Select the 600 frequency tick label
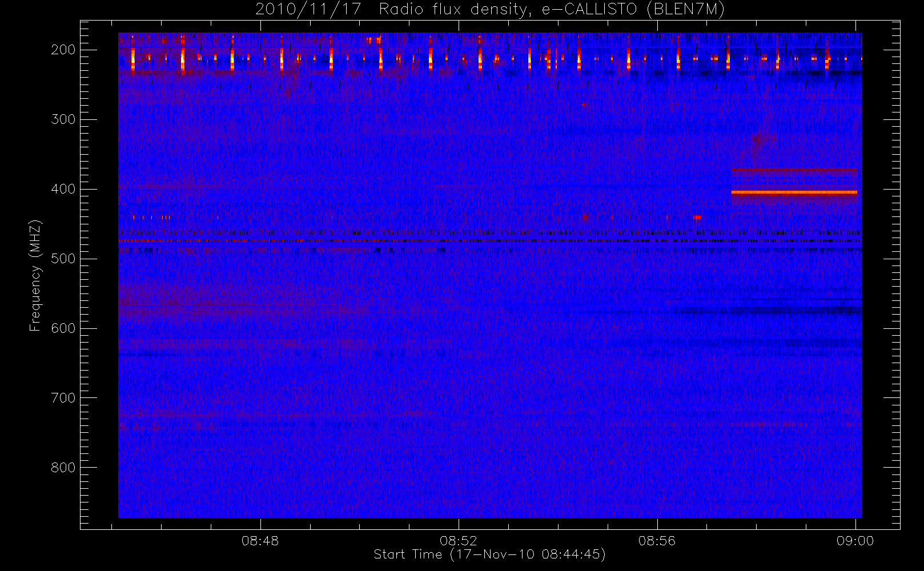924x571 pixels. coord(63,328)
